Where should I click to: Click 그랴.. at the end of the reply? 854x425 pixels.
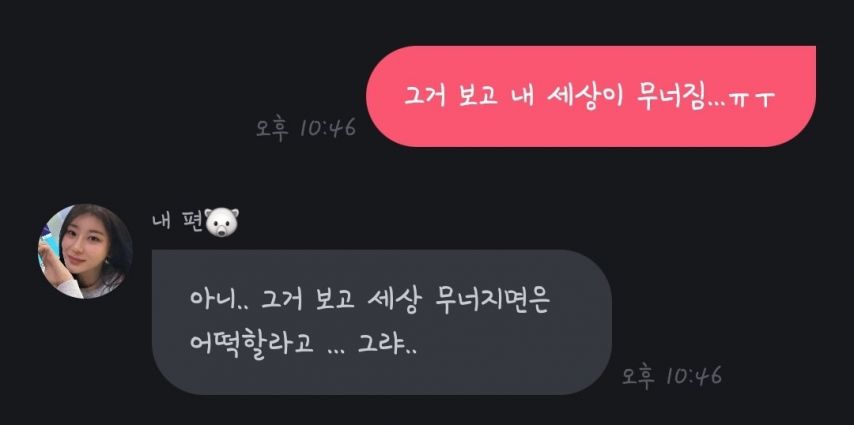pyautogui.click(x=387, y=344)
